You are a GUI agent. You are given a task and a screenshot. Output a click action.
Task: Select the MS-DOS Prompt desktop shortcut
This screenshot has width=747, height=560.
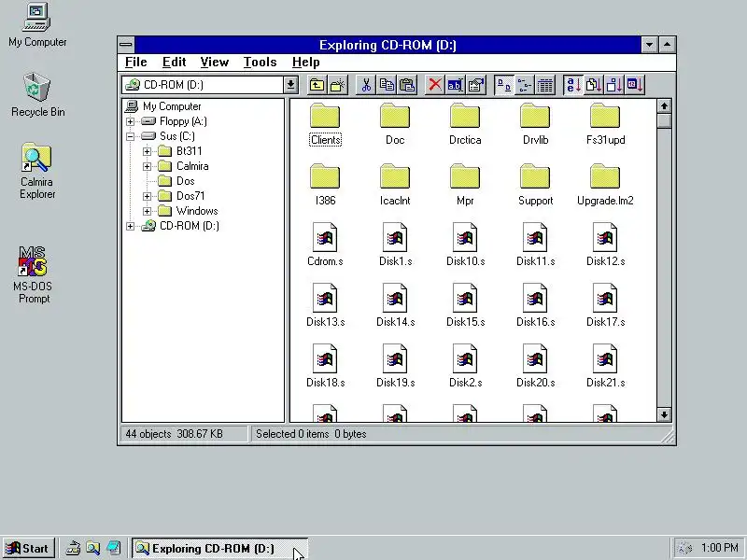point(33,274)
